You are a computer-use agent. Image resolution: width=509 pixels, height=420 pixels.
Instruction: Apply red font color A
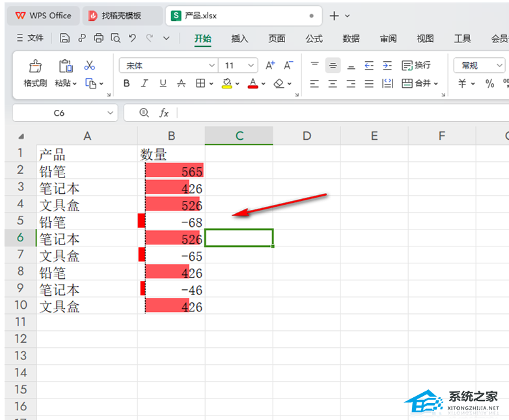[253, 84]
